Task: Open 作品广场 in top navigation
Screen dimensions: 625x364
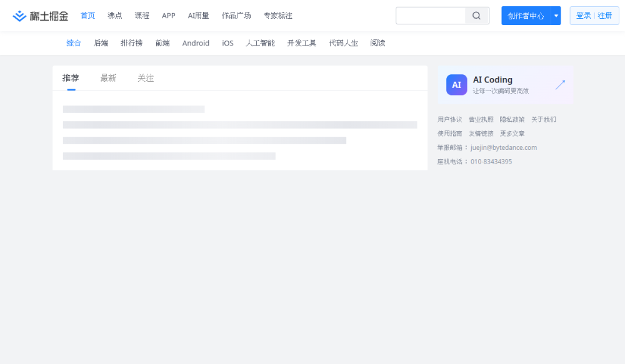Action: click(x=236, y=16)
